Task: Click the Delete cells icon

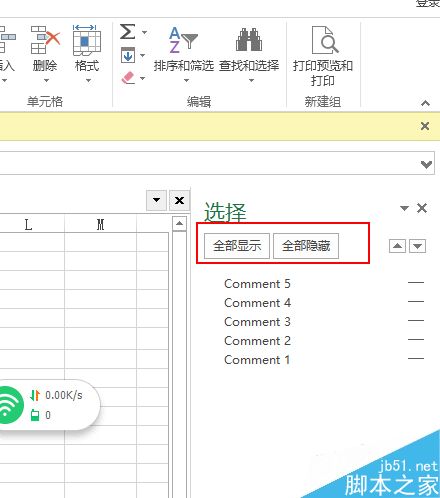Action: click(46, 40)
